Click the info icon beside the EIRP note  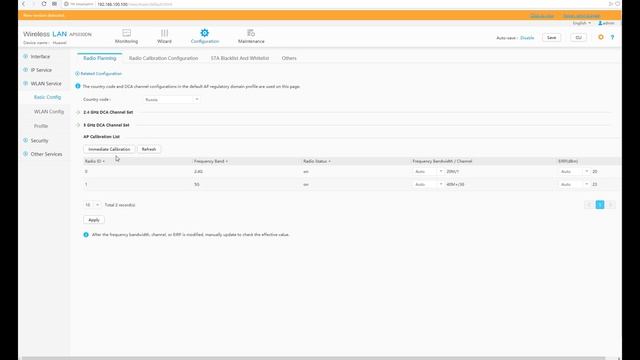tap(86, 235)
